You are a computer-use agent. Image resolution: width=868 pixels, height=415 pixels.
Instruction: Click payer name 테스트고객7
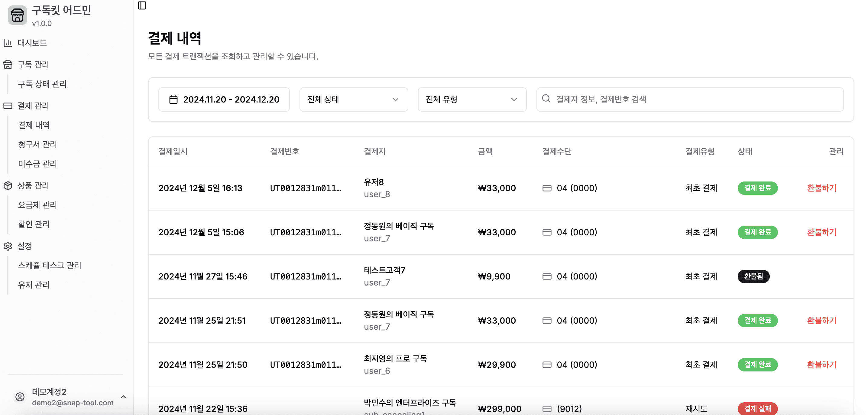tap(384, 270)
